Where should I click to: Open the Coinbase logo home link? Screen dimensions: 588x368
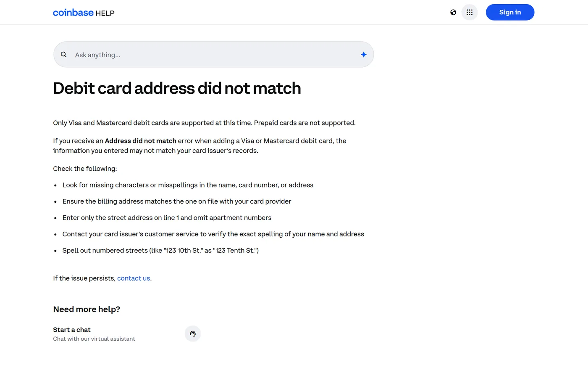pyautogui.click(x=73, y=13)
